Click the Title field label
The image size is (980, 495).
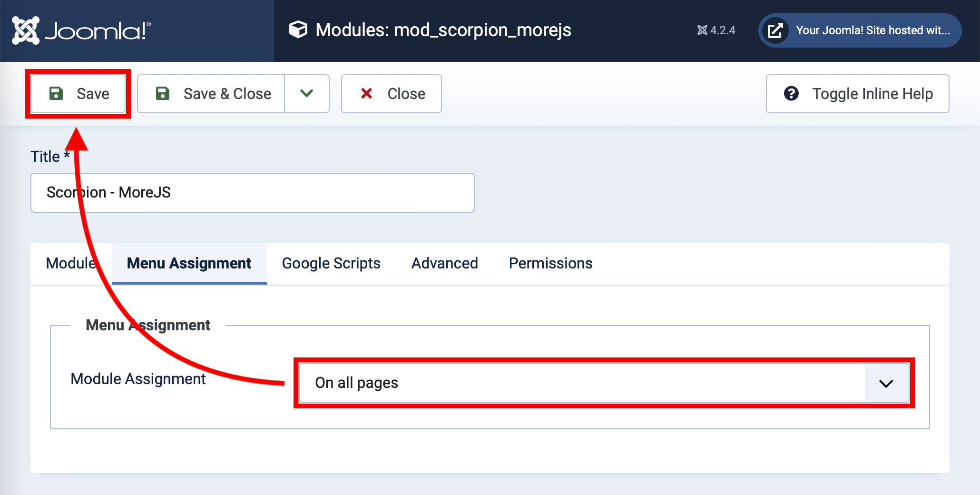[x=50, y=157]
